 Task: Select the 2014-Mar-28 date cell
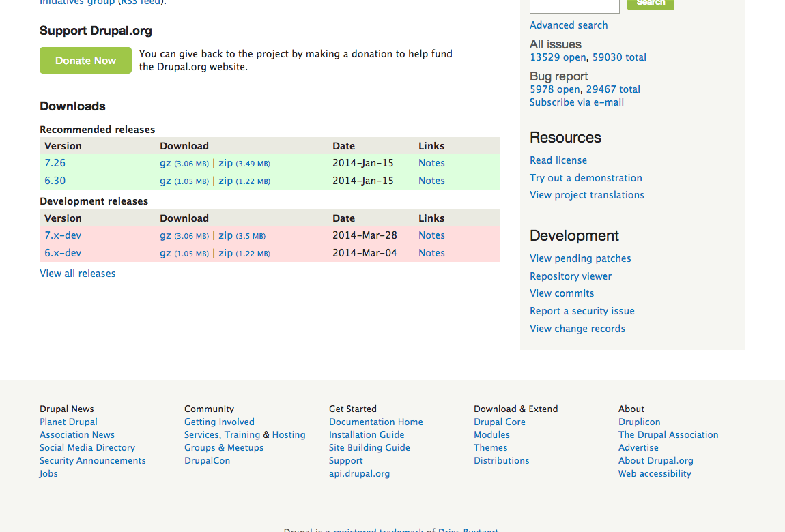point(365,235)
